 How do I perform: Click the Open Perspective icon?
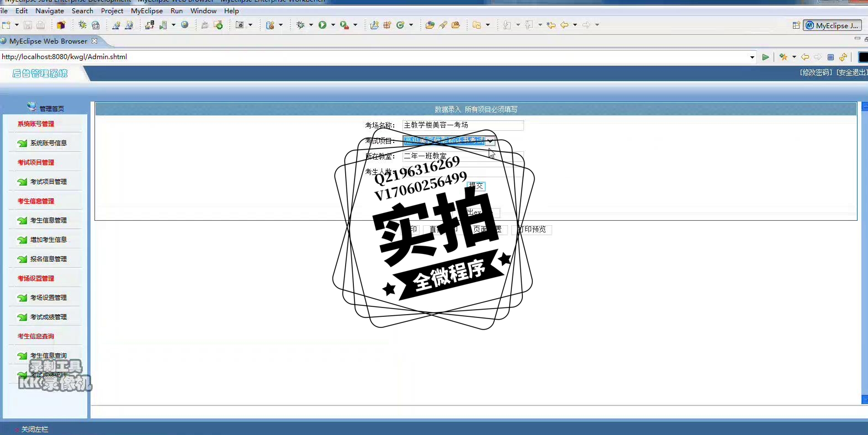pos(796,25)
